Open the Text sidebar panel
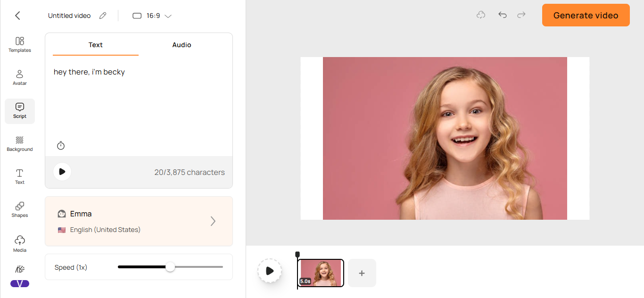Screen dimensions: 644x298 (20, 177)
